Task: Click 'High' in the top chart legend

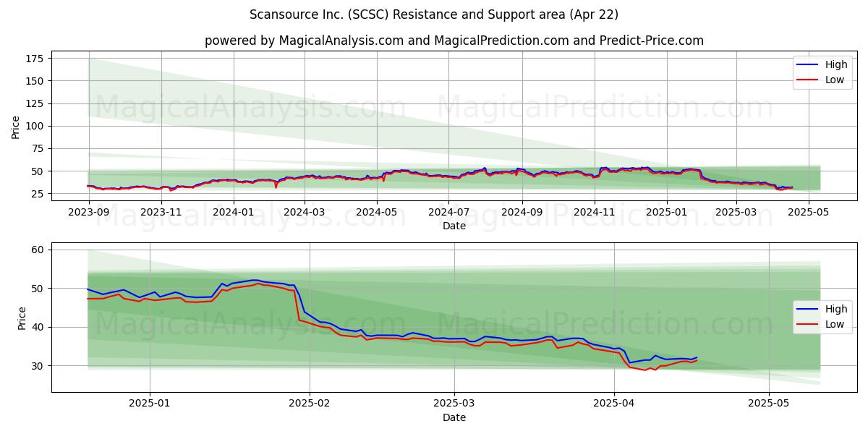Action: 836,64
